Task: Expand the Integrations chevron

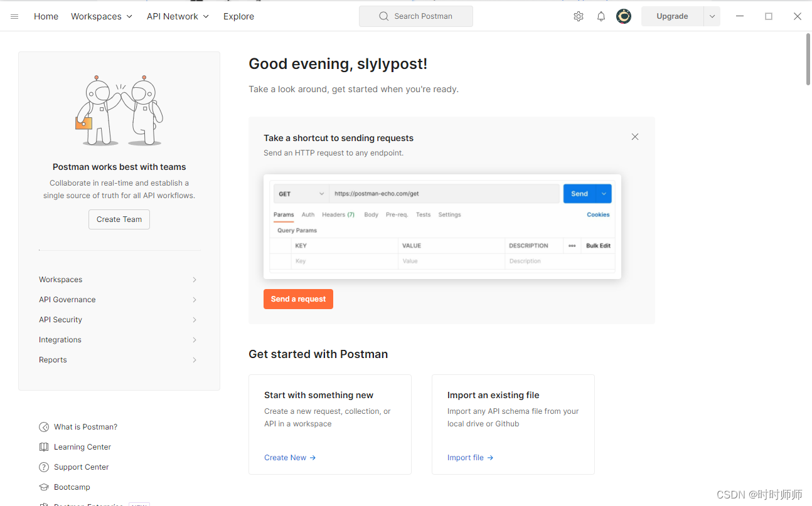Action: click(x=195, y=340)
